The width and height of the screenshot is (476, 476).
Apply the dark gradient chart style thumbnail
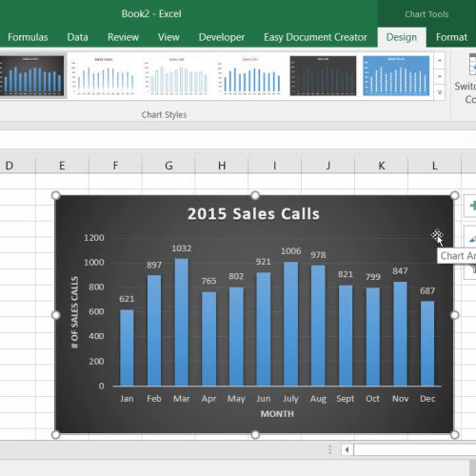[x=31, y=76]
